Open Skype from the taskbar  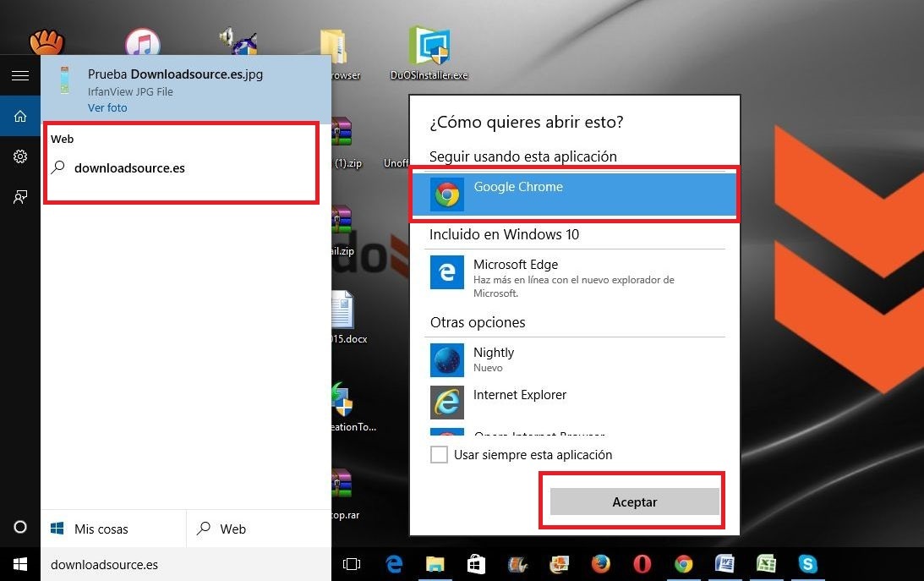click(x=808, y=564)
